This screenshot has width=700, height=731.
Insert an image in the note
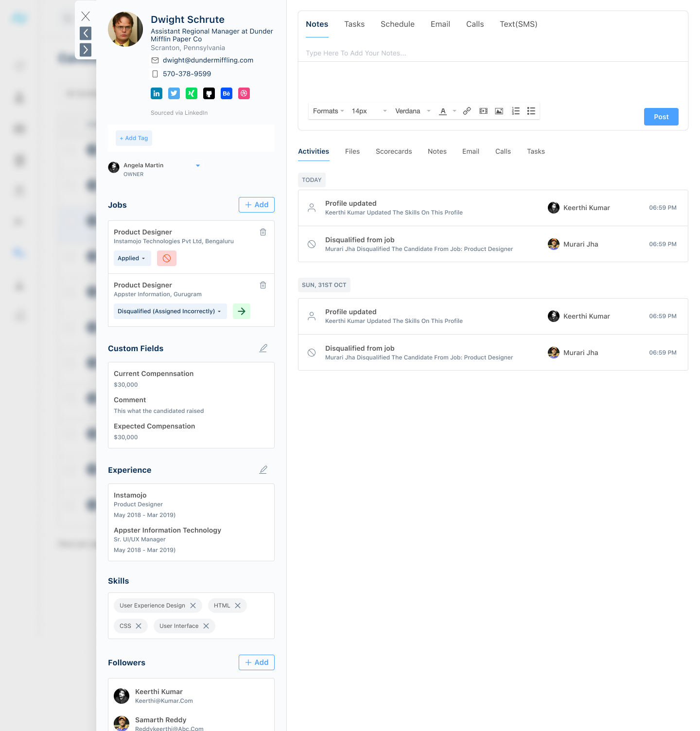[499, 111]
